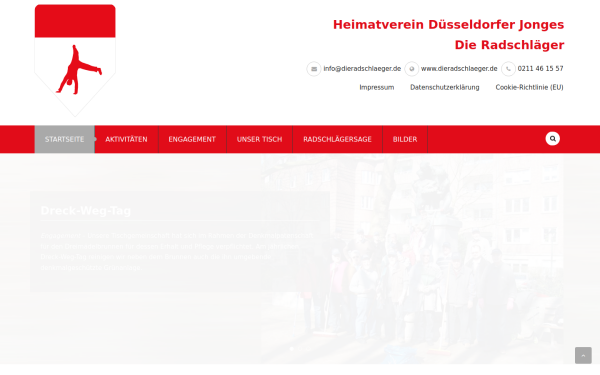The height and width of the screenshot is (375, 600).
Task: Click the group photo slider image
Action: click(x=412, y=259)
